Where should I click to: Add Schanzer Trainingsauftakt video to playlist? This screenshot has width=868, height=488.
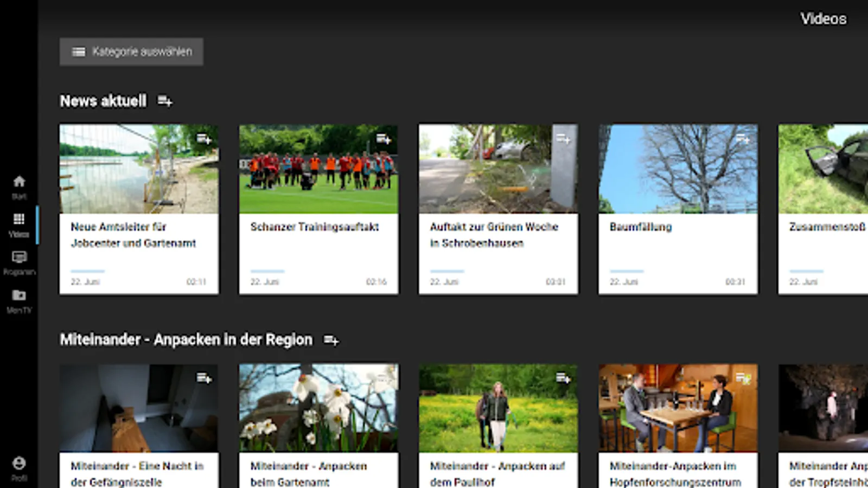pos(384,139)
